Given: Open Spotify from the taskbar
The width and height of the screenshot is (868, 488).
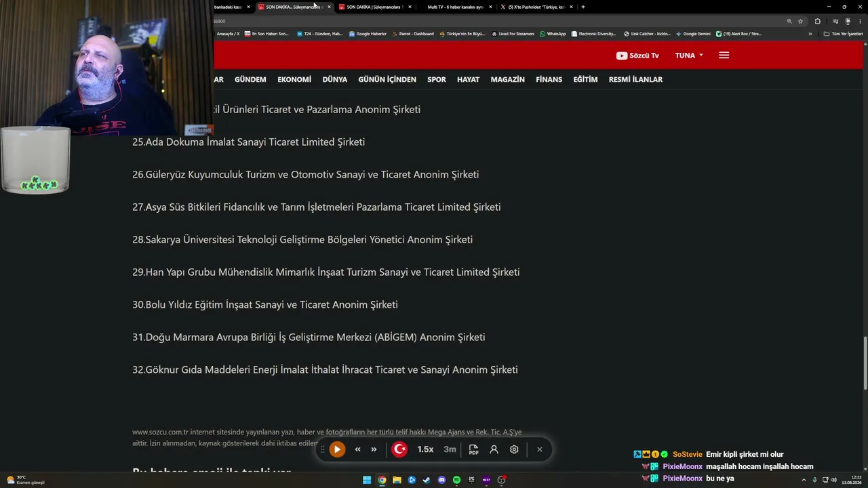Looking at the screenshot, I should [456, 480].
